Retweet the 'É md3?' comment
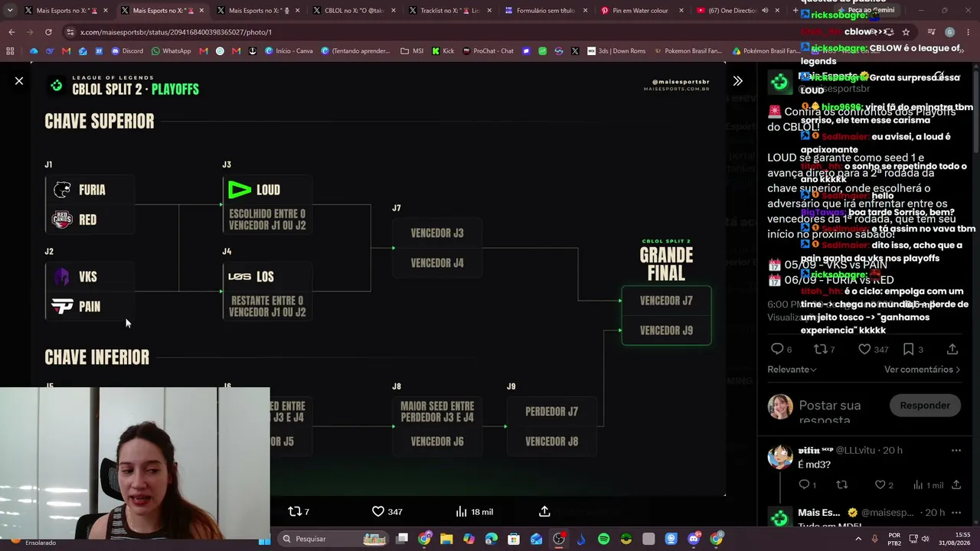 coord(841,484)
